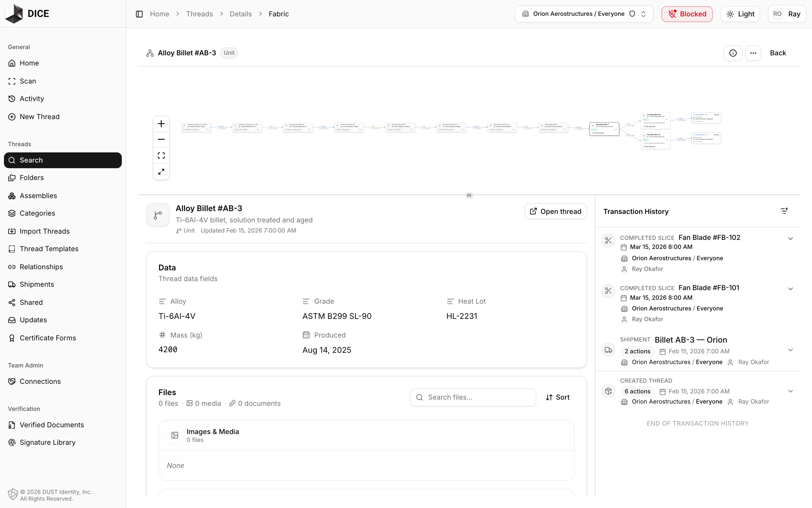Screen dimensions: 812x508
Task: Expand the Fan Blade #FB-101 transaction
Action: 790,289
